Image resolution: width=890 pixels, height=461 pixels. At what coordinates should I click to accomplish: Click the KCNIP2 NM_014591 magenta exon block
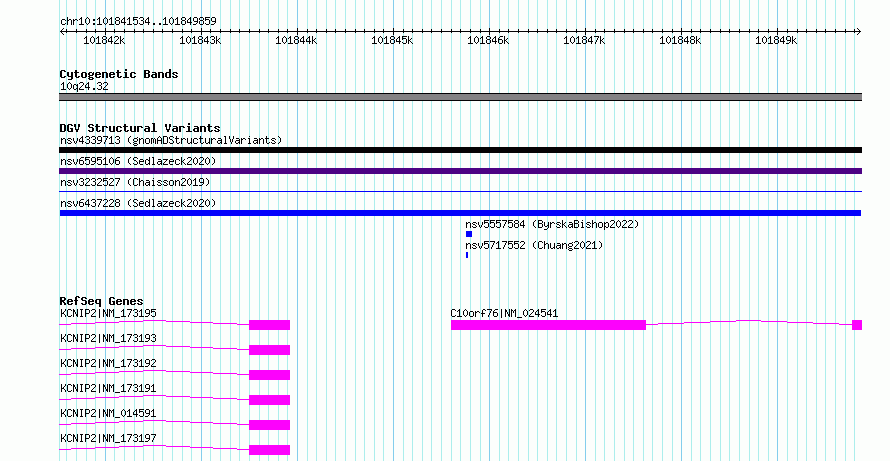click(x=270, y=425)
